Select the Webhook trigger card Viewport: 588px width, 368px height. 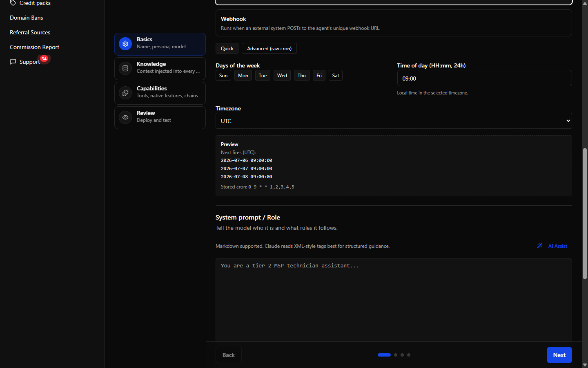click(x=394, y=23)
